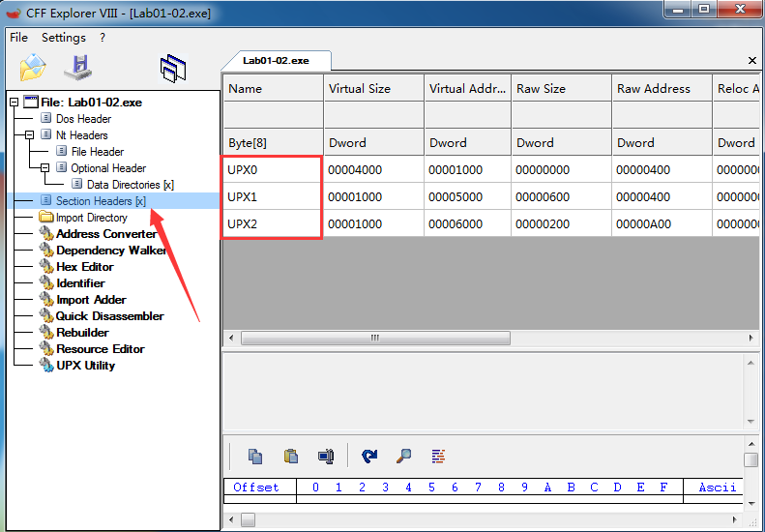
Task: Click the colored lines icon in the hex toolbar
Action: click(438, 456)
